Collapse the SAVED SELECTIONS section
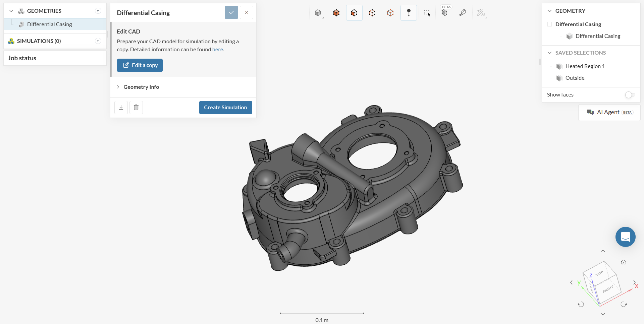The image size is (644, 324). pos(549,53)
